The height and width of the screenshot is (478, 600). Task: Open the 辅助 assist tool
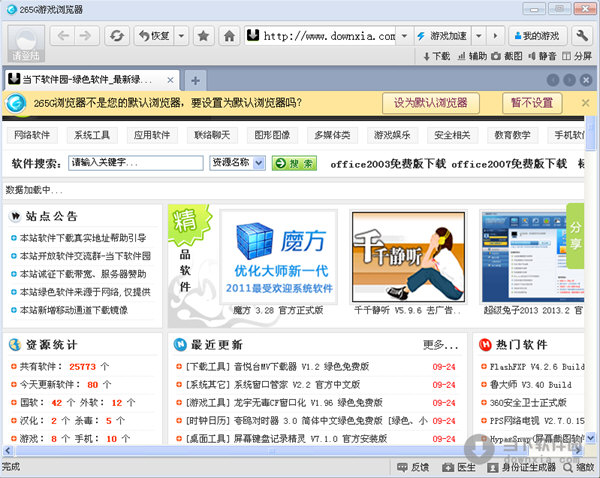point(473,56)
